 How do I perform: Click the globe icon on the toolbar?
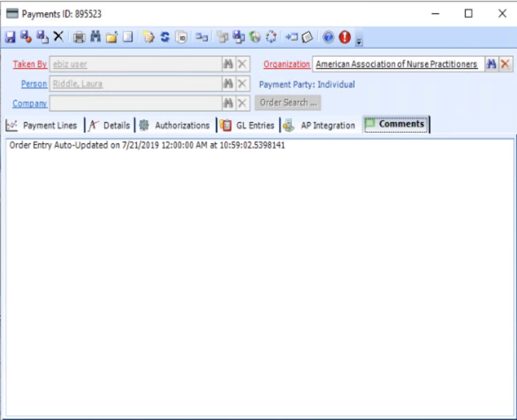255,38
